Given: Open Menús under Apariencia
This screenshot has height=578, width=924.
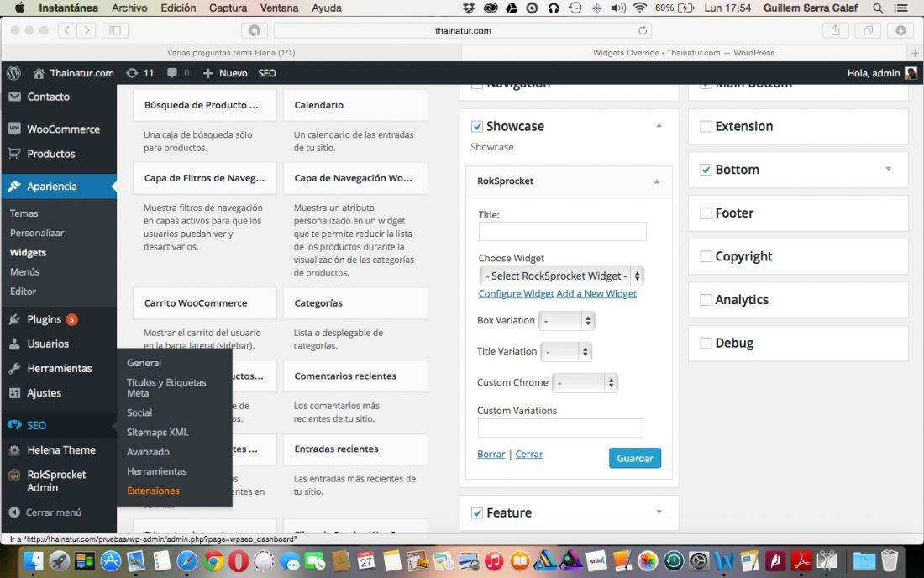Looking at the screenshot, I should point(24,271).
